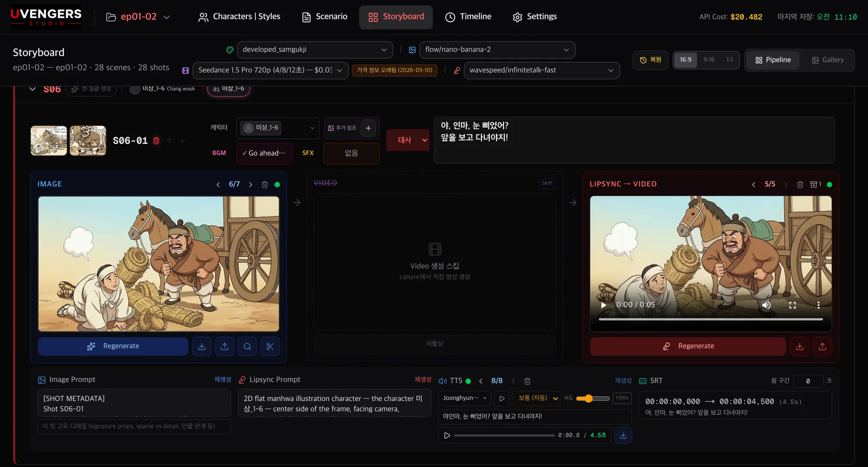The height and width of the screenshot is (467, 868).
Task: Select 1:1 aspect ratio
Action: coord(730,60)
